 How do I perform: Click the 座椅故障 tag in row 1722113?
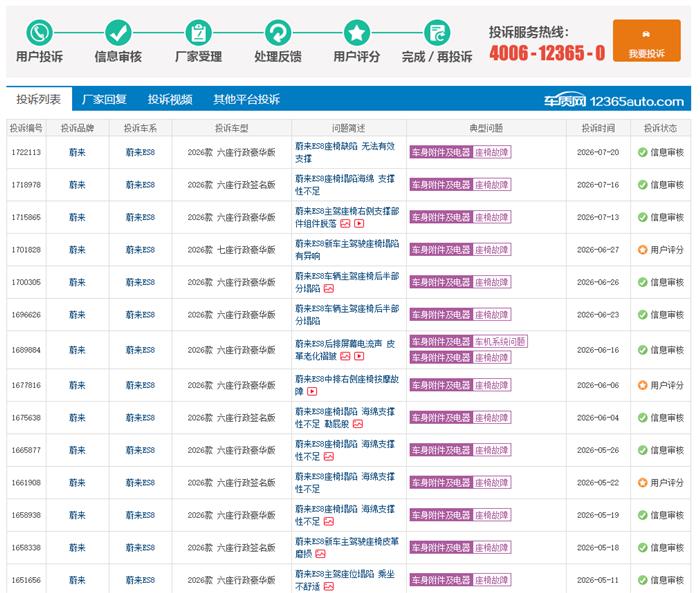pos(492,152)
